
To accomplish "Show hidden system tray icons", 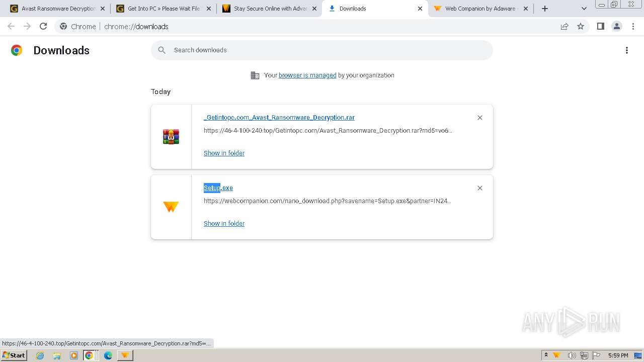I will (x=546, y=355).
